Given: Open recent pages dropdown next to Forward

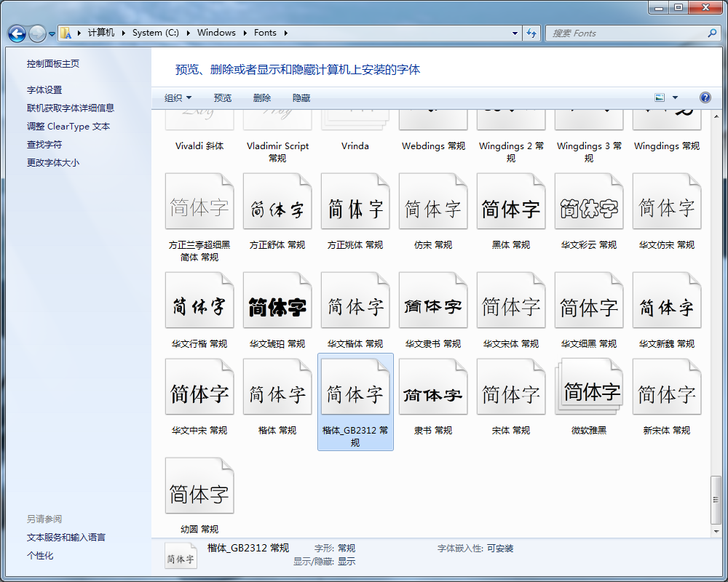Looking at the screenshot, I should pos(52,33).
